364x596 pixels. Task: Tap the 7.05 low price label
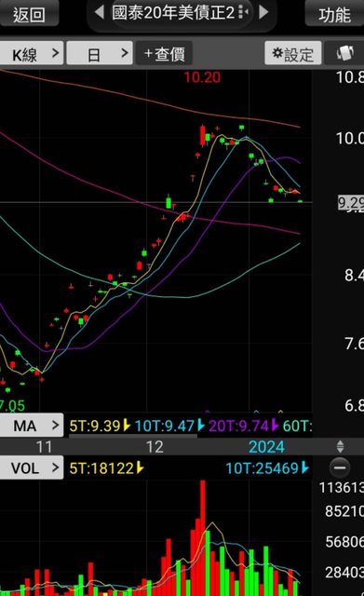tap(12, 406)
